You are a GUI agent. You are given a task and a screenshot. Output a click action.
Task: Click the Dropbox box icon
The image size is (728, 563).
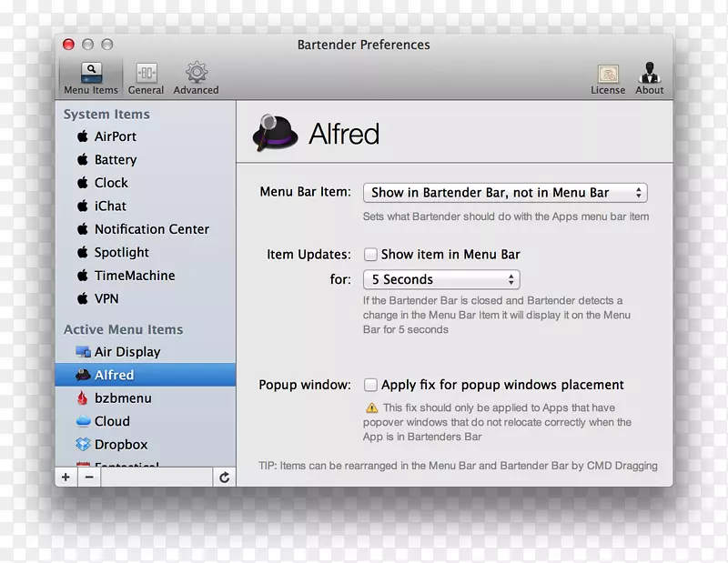click(x=83, y=444)
